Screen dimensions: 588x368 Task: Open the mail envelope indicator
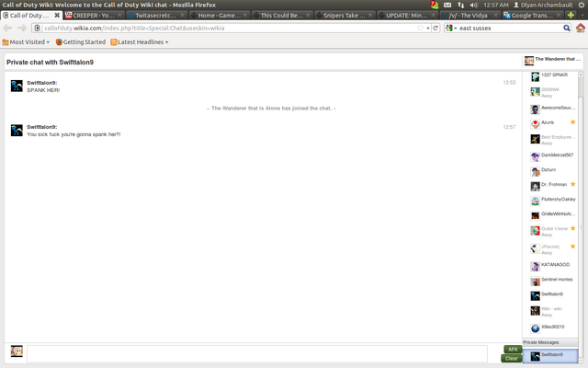pos(447,5)
